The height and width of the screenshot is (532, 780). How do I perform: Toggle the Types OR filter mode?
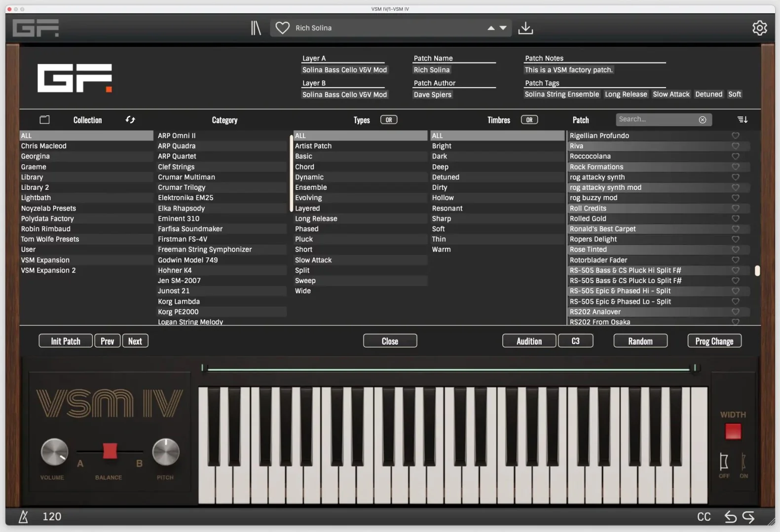(x=389, y=120)
